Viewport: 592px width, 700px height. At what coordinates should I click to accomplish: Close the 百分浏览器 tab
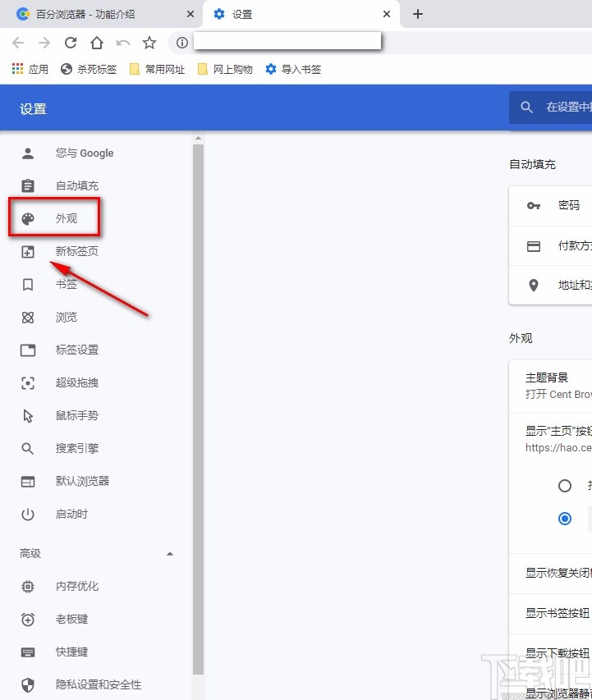[x=190, y=14]
